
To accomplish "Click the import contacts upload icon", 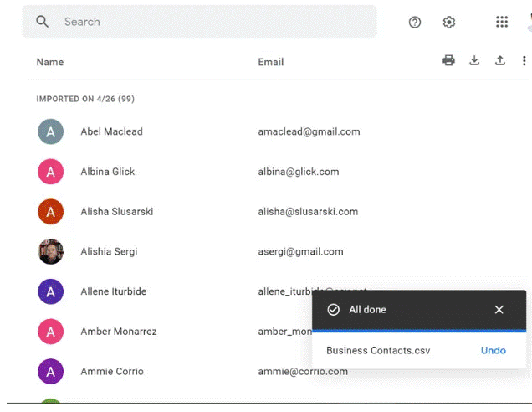I will point(500,60).
